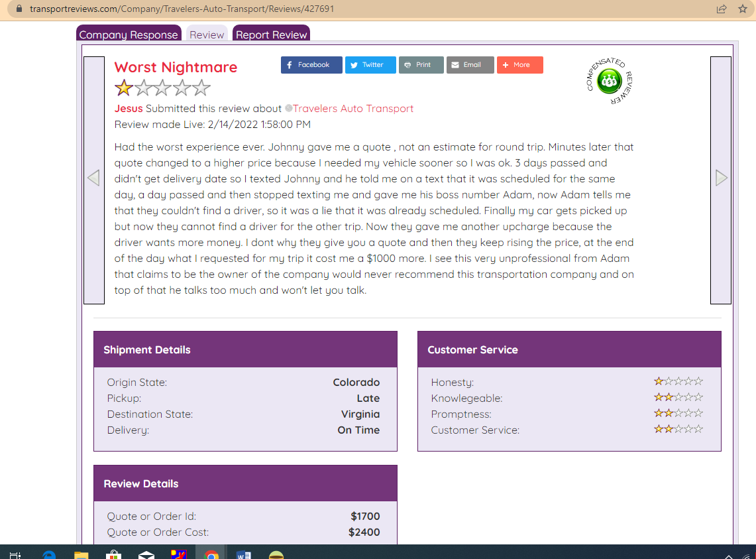Open Word from the taskbar
Image resolution: width=756 pixels, height=559 pixels.
pyautogui.click(x=243, y=554)
